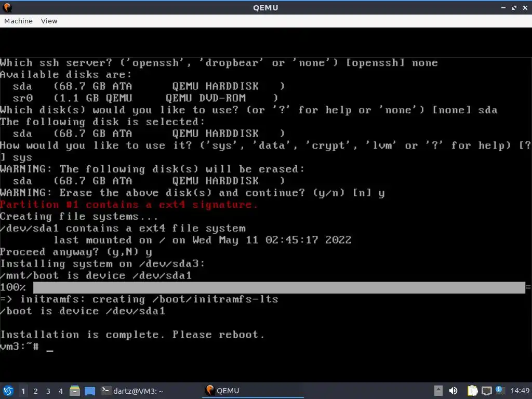532x399 pixels.
Task: Open the notification alert tray icon
Action: pos(499,390)
